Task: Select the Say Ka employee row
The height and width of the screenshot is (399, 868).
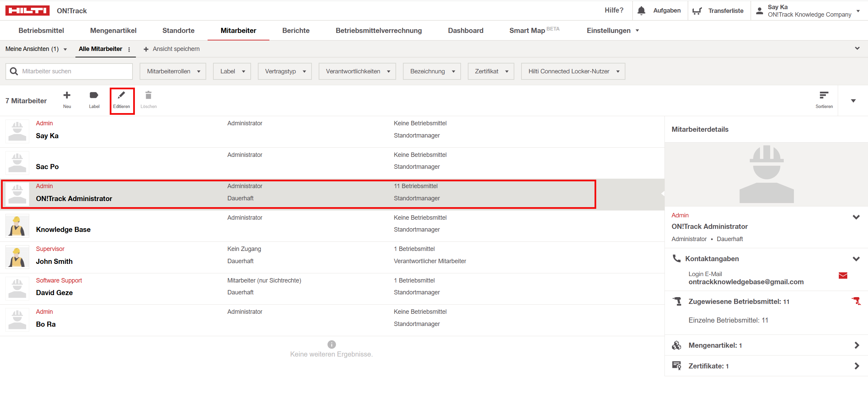Action: 332,132
